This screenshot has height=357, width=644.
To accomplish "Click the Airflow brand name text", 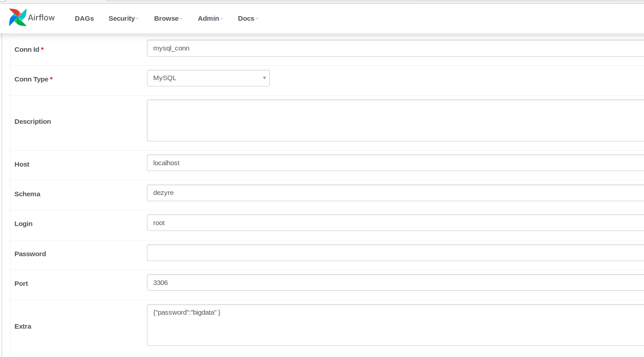I will (x=41, y=18).
